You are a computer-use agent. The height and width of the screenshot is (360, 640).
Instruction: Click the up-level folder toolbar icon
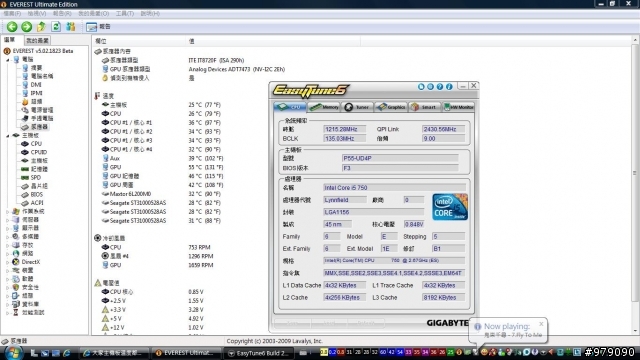[41, 27]
